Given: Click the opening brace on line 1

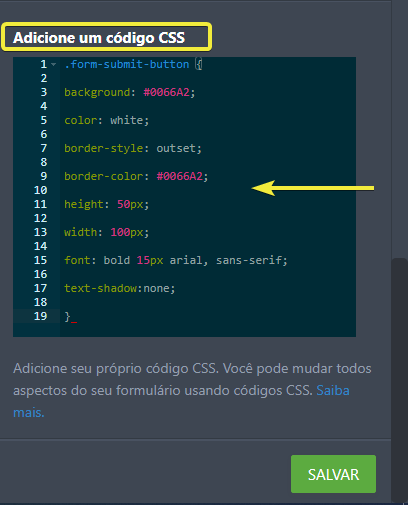Looking at the screenshot, I should click(199, 64).
